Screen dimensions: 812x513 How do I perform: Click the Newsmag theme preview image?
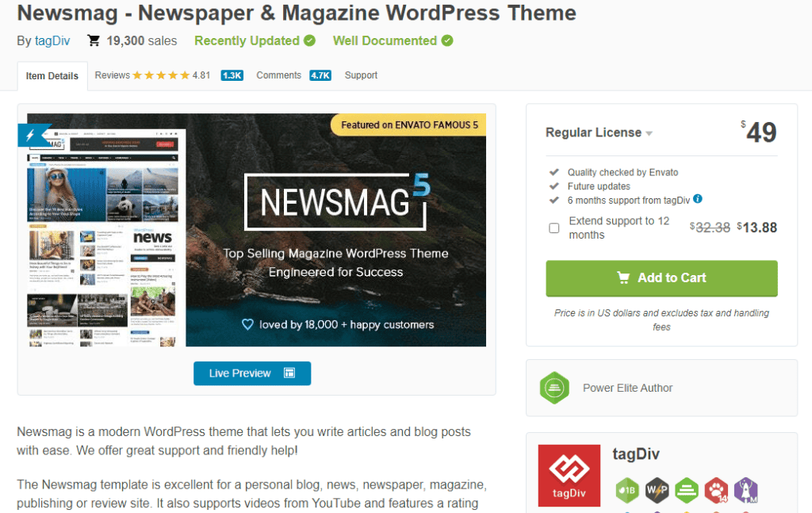(256, 230)
